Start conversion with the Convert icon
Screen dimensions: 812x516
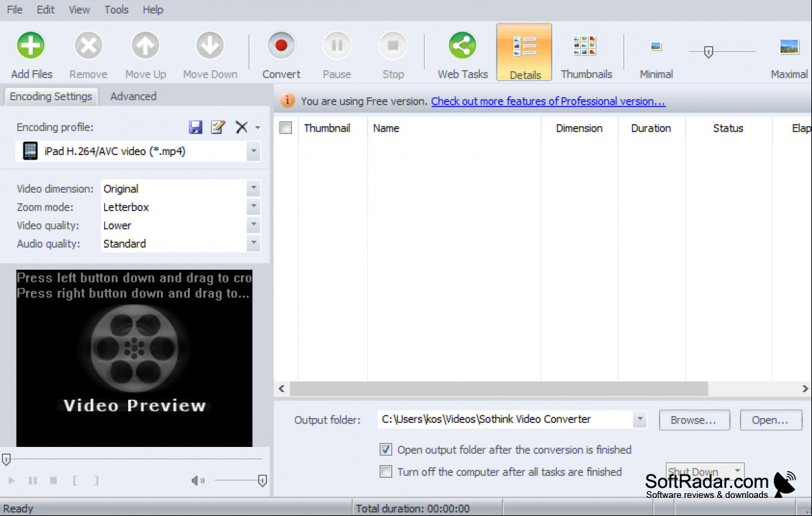tap(281, 46)
